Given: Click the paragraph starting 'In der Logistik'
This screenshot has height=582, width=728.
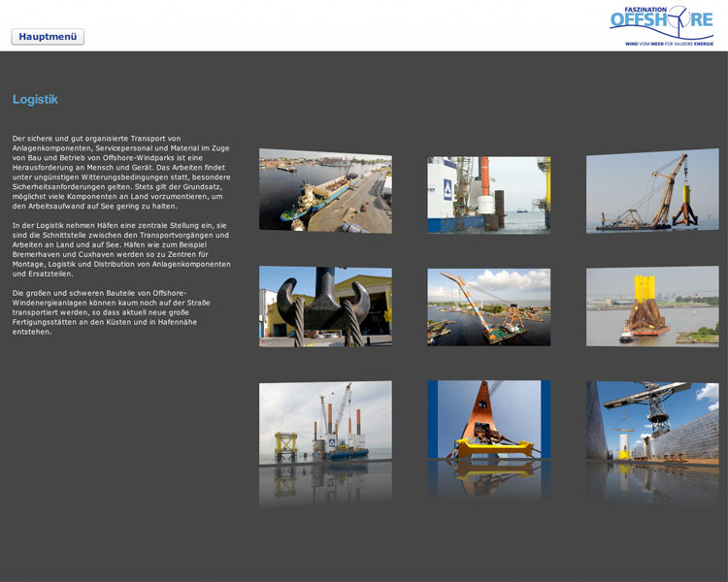Looking at the screenshot, I should (x=121, y=249).
